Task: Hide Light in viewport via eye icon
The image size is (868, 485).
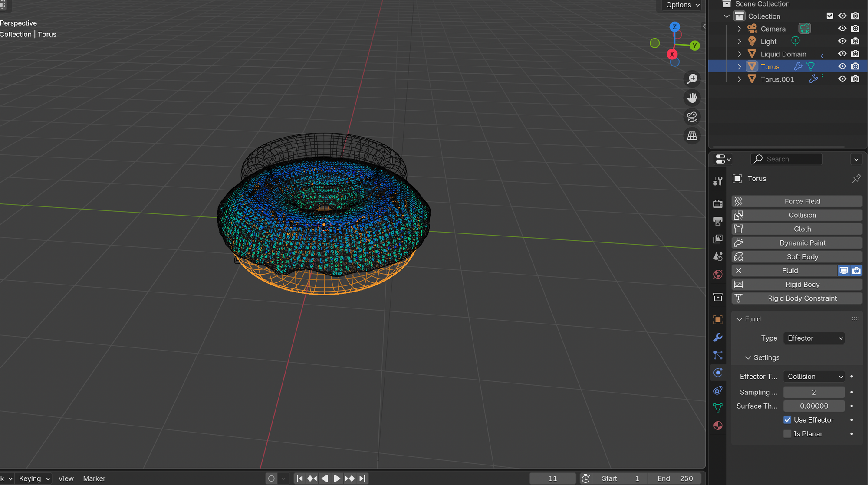Action: pos(842,41)
